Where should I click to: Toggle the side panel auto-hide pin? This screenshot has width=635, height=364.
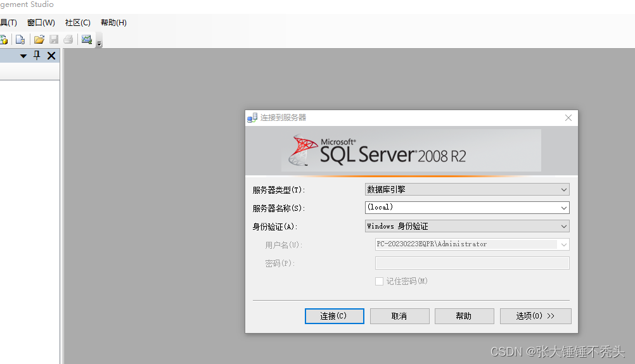(x=37, y=56)
